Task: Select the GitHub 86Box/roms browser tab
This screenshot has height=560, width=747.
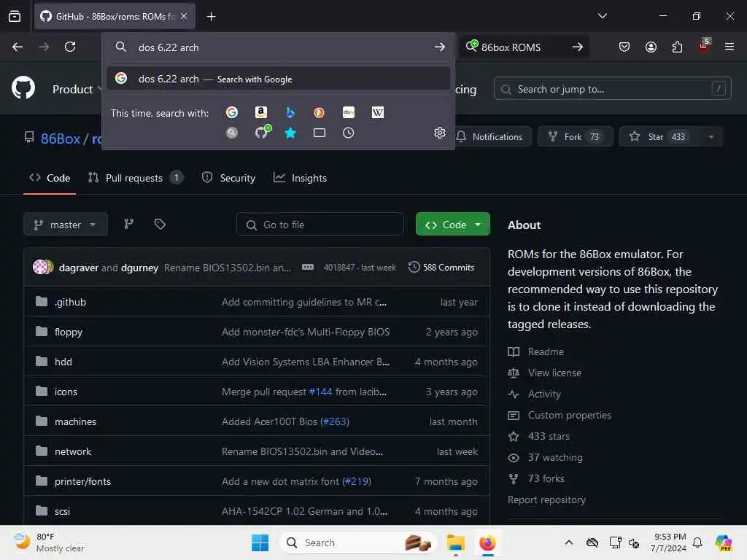Action: 115,17
